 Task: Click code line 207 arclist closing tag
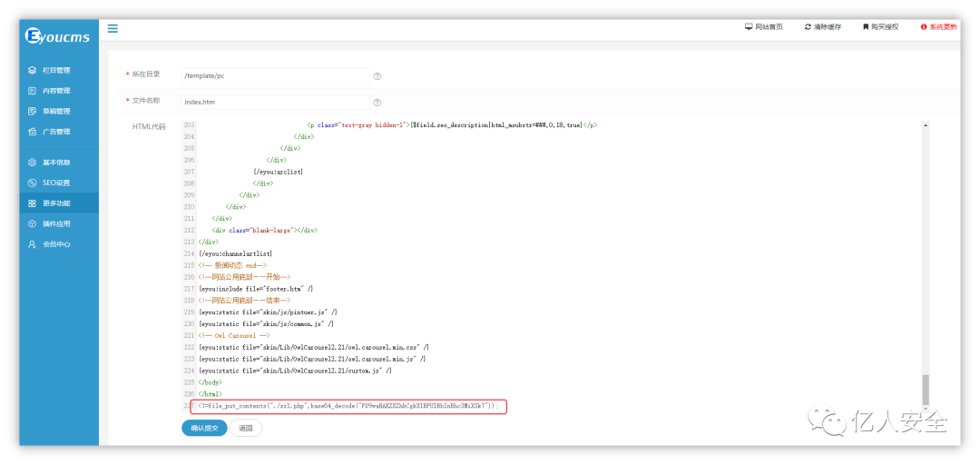tap(279, 172)
